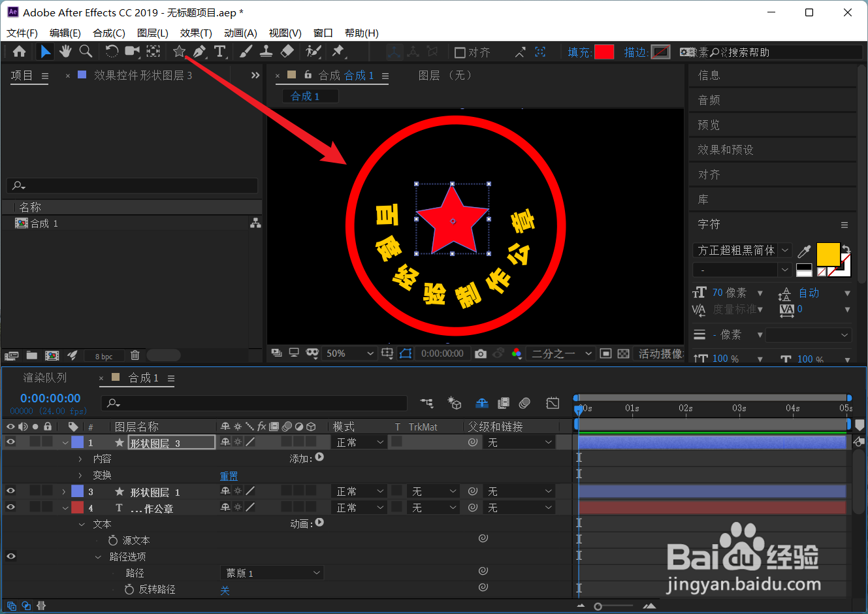Click the timeline current time 0:00:00:00

point(50,398)
